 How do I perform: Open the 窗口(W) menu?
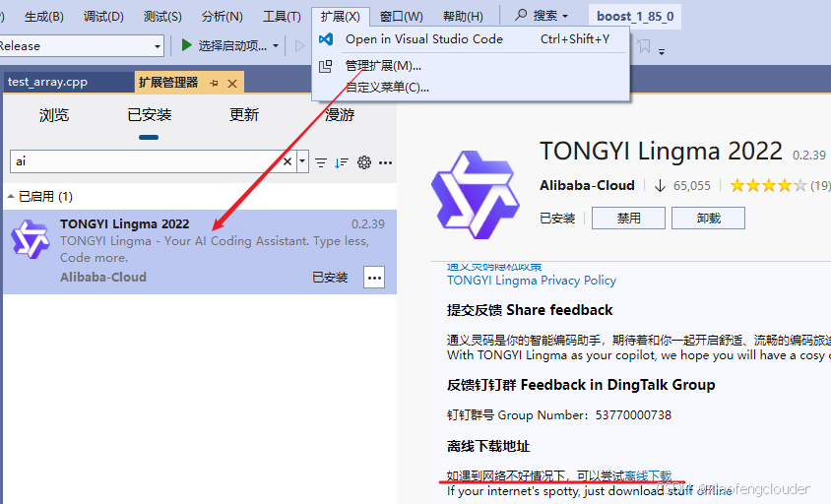pos(401,17)
